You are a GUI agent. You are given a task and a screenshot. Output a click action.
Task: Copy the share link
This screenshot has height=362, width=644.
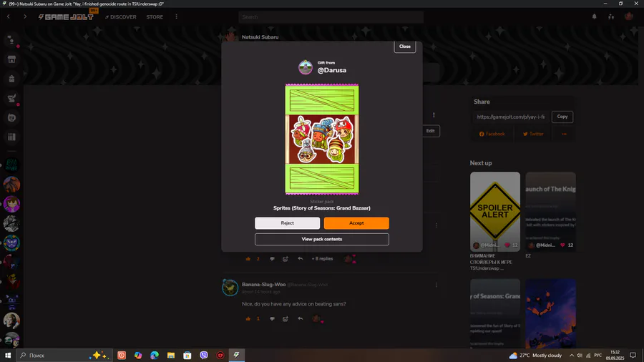(562, 117)
